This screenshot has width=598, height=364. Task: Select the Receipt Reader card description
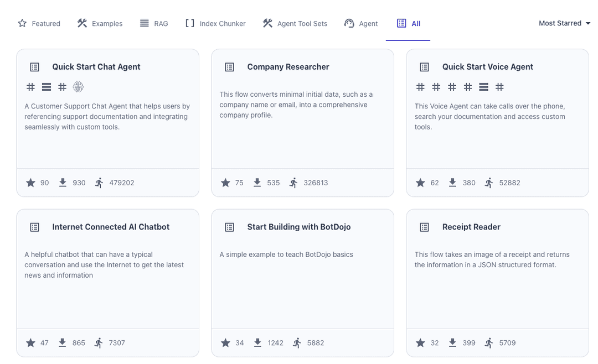tap(492, 259)
